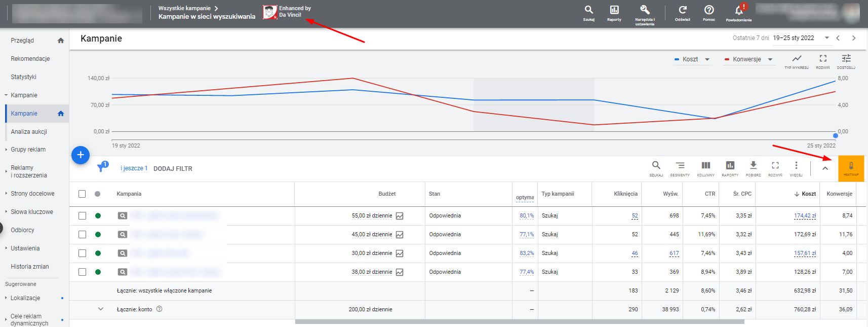
Task: Open the budget chart icon for 30,00 zł row
Action: coord(400,253)
